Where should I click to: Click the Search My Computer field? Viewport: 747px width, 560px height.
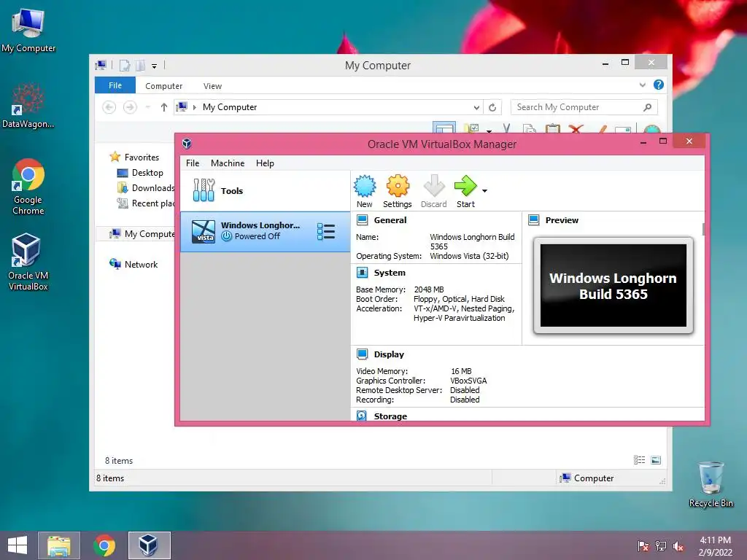tap(584, 107)
